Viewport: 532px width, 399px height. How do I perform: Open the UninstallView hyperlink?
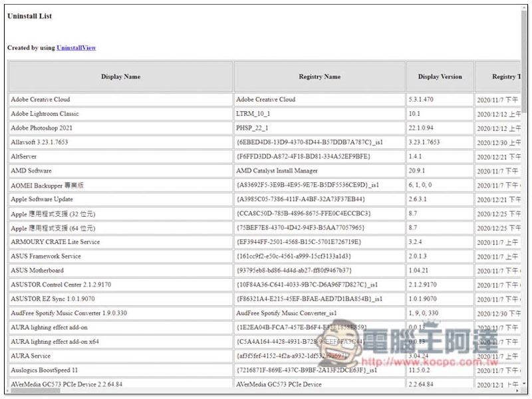click(x=76, y=47)
